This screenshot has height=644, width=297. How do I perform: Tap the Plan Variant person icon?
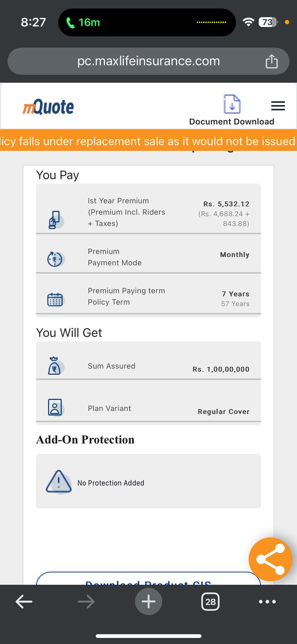point(55,407)
